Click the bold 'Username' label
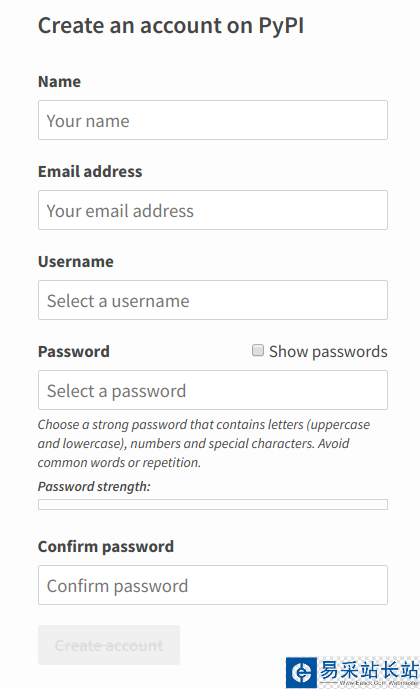This screenshot has height=689, width=420. point(76,262)
